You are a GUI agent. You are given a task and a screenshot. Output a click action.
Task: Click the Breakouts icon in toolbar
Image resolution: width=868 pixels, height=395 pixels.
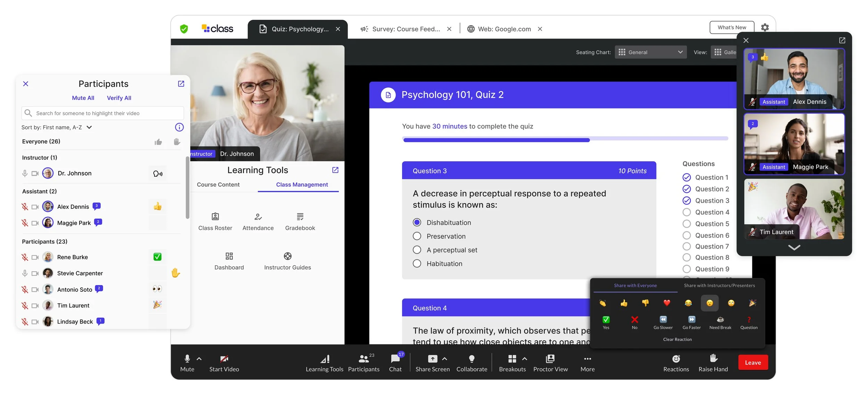(x=512, y=359)
